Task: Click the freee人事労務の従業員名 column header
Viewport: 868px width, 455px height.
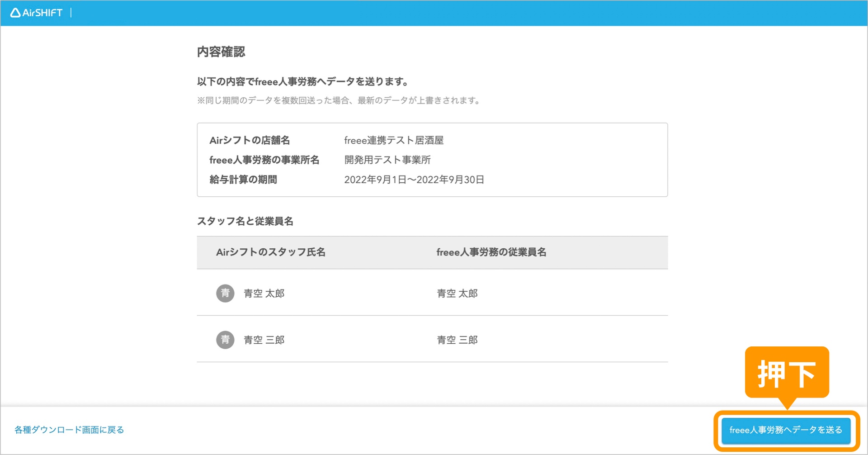Action: pos(491,252)
